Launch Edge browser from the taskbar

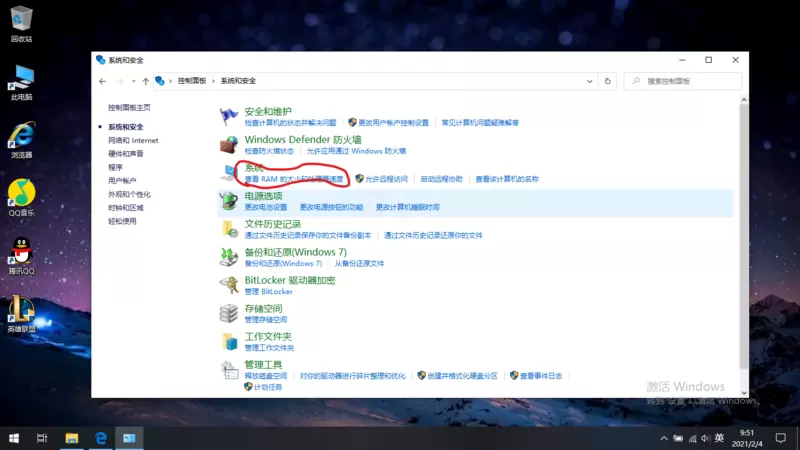[101, 438]
